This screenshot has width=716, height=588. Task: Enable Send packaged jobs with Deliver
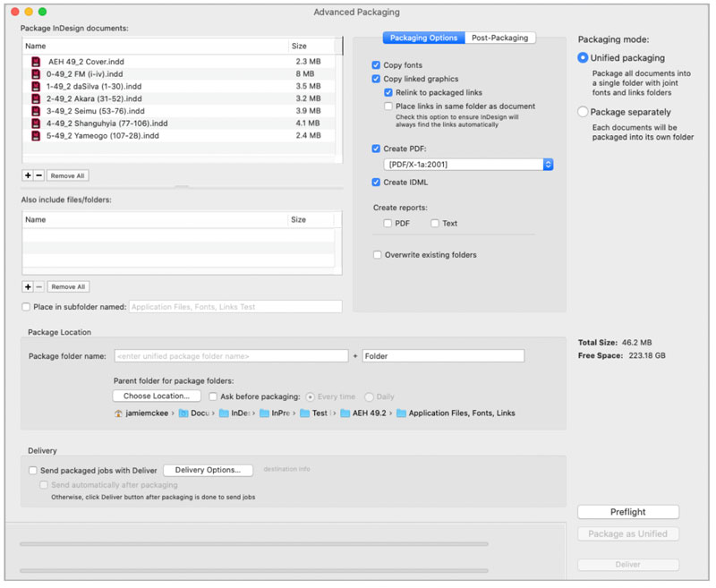[x=33, y=471]
